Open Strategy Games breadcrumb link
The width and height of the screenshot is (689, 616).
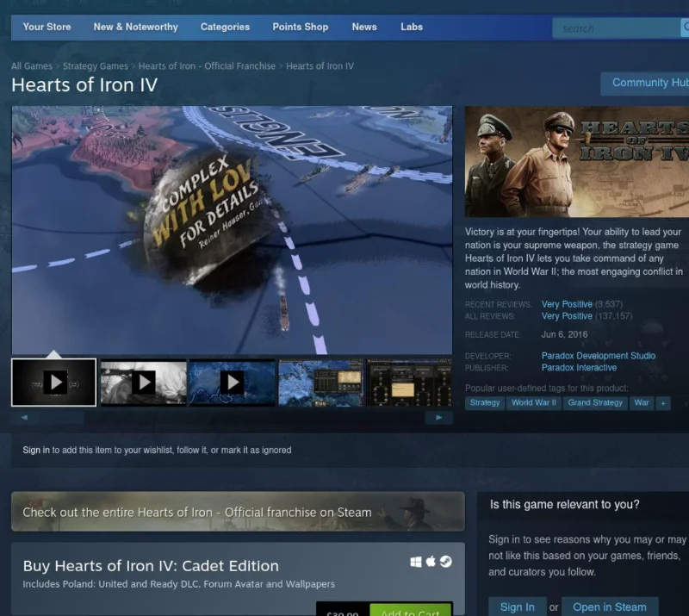96,66
